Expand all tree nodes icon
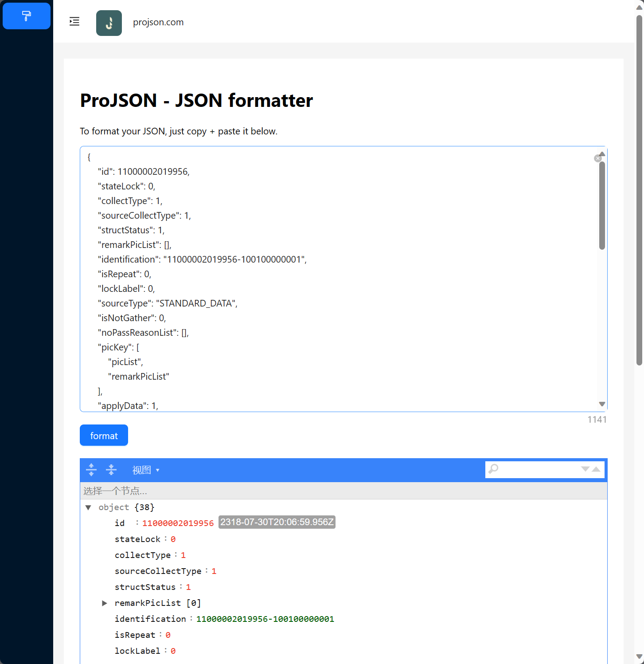This screenshot has width=644, height=664. point(91,470)
